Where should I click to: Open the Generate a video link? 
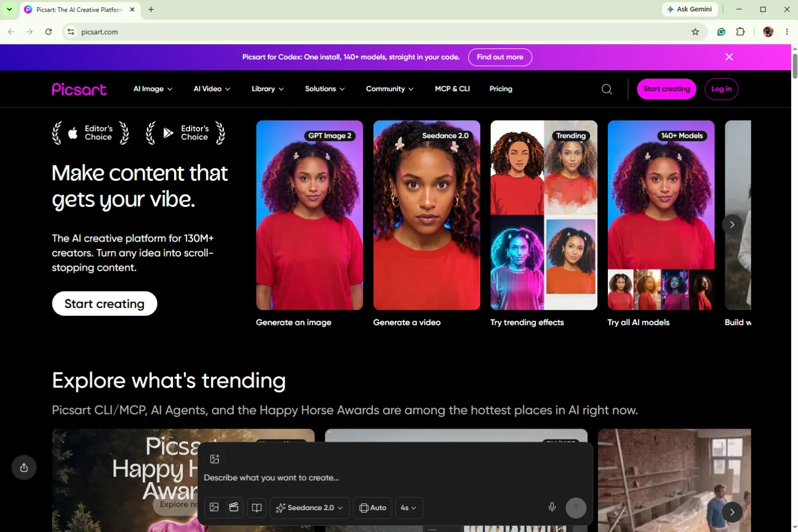(407, 322)
